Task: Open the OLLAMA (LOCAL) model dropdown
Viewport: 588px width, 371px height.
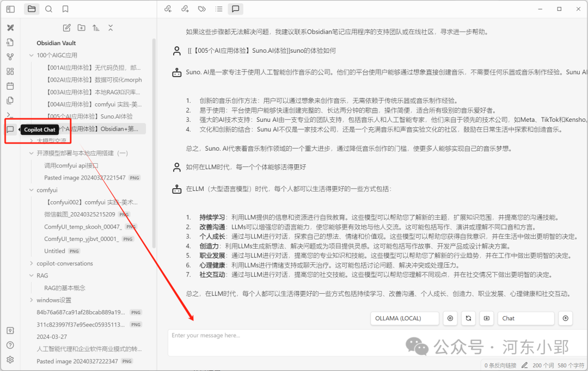Action: click(x=405, y=318)
